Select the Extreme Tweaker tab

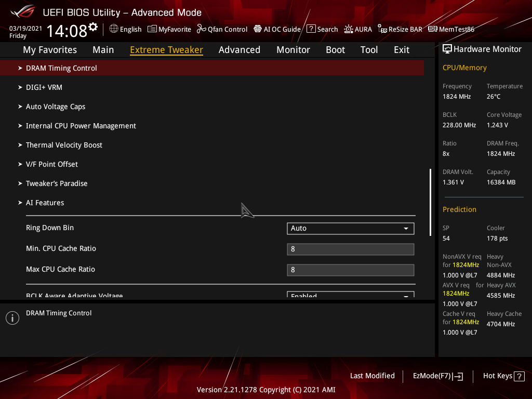click(x=167, y=50)
